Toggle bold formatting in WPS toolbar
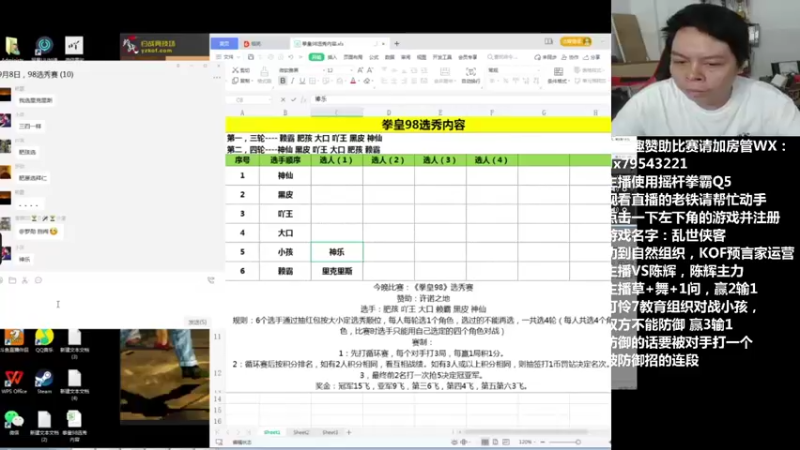This screenshot has width=800, height=450. (283, 81)
